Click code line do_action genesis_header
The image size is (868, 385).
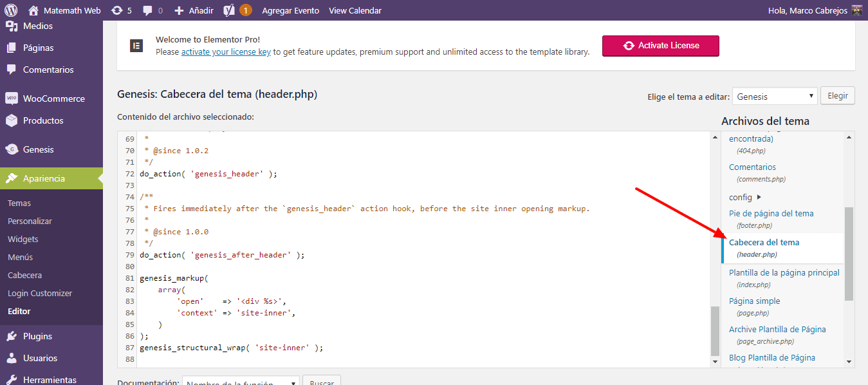click(x=208, y=174)
